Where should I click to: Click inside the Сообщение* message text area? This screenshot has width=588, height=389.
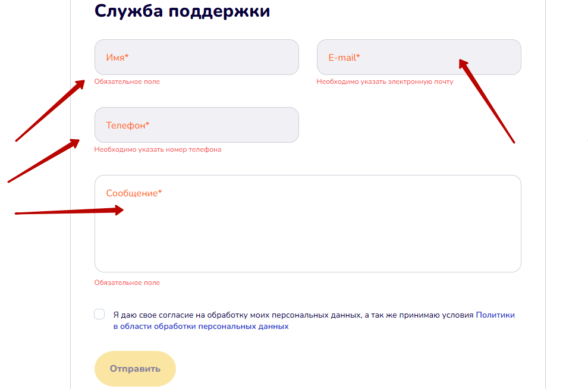tap(308, 224)
